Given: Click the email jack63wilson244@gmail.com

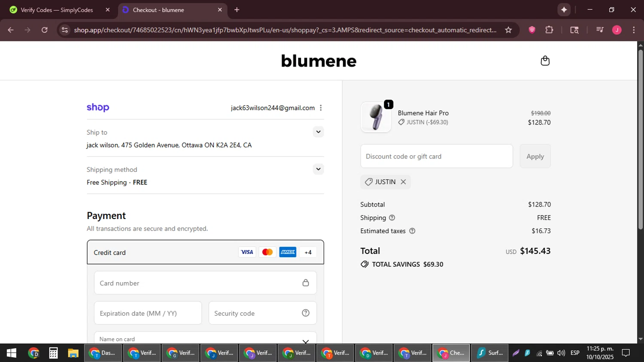Looking at the screenshot, I should tap(273, 108).
